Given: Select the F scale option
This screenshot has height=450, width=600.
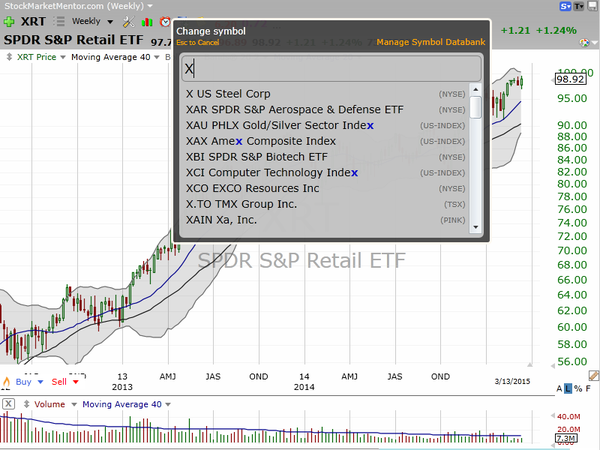Looking at the screenshot, I should pyautogui.click(x=588, y=389).
